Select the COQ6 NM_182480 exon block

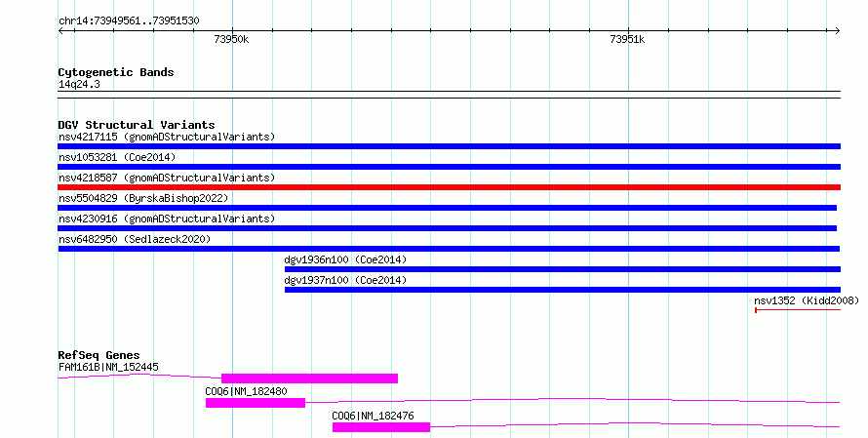click(256, 403)
